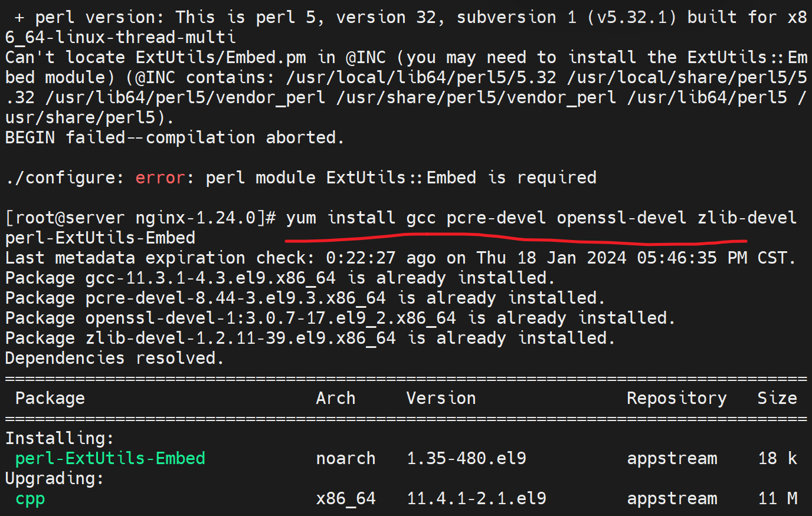Click the [root@server nginx-1.24.0]# shell prompt

tap(140, 218)
